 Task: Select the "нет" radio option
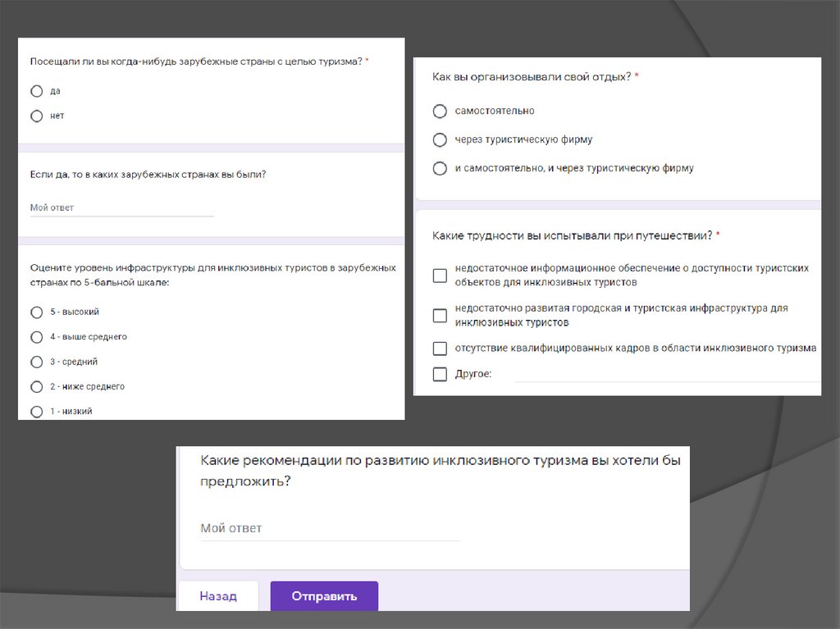coord(36,116)
